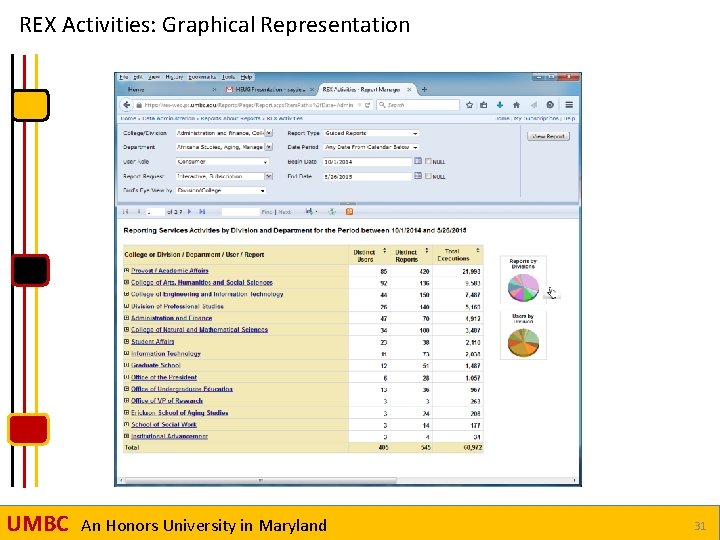Click the blue downloads arrow icon

point(500,105)
